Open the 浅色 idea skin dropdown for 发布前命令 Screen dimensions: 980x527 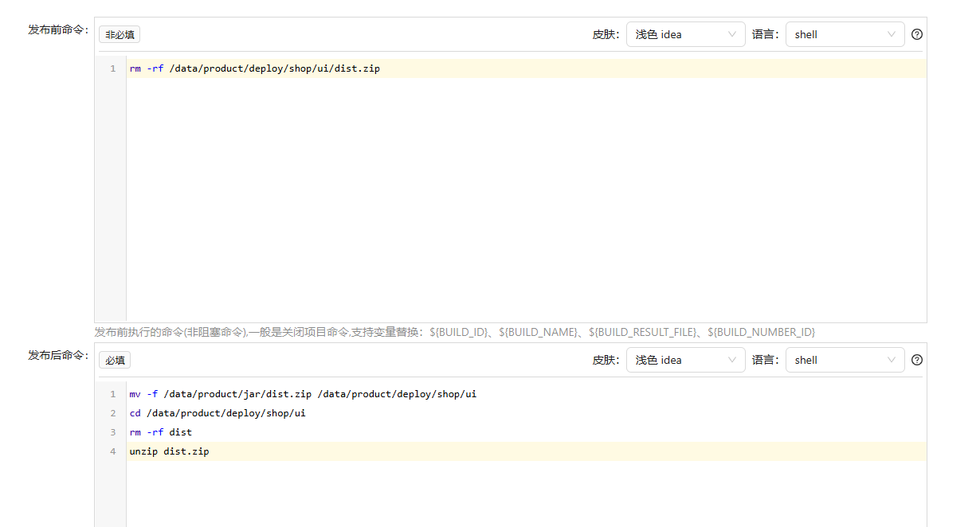[685, 34]
